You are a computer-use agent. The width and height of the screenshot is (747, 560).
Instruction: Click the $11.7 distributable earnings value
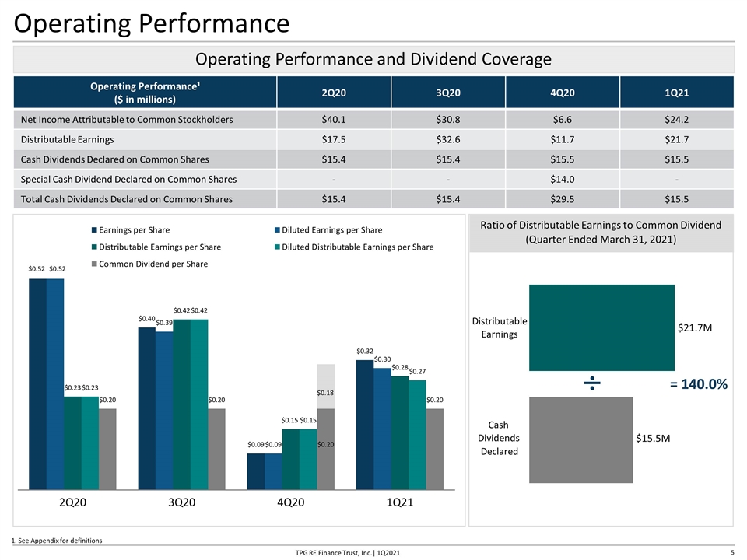coord(562,139)
